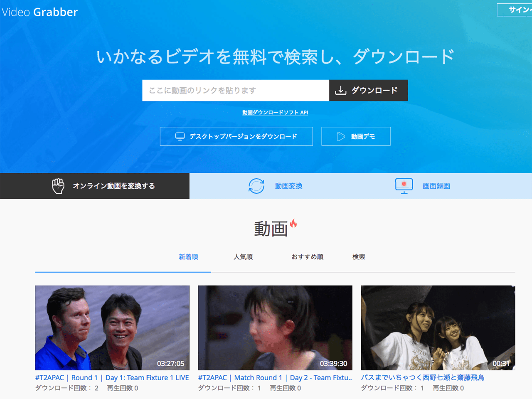Viewport: 532px width, 399px height.
Task: Select the 新着順 sort tab
Action: (x=188, y=257)
